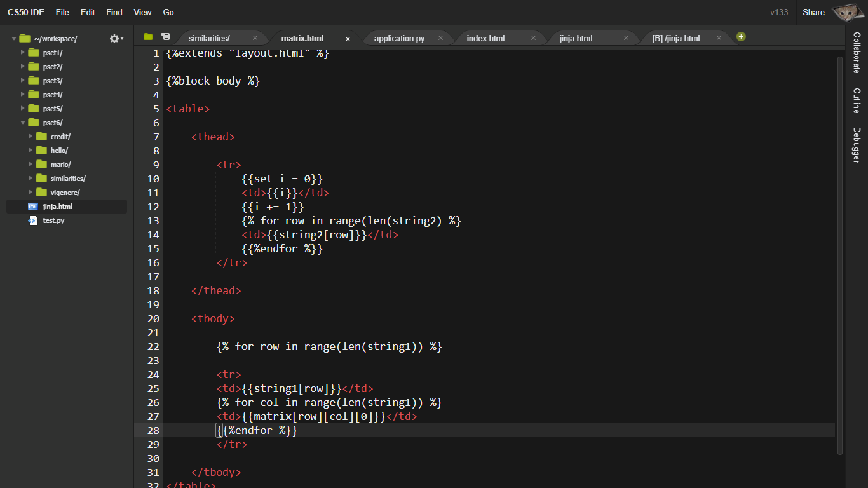Select similarities/ folder name in file tree
This screenshot has width=868, height=488.
point(68,179)
